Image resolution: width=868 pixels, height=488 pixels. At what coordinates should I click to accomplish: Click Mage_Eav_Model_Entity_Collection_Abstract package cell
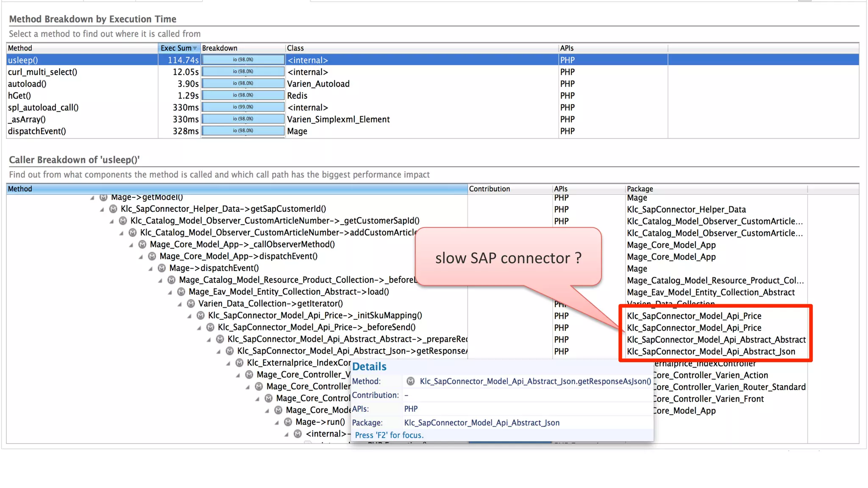tap(711, 292)
